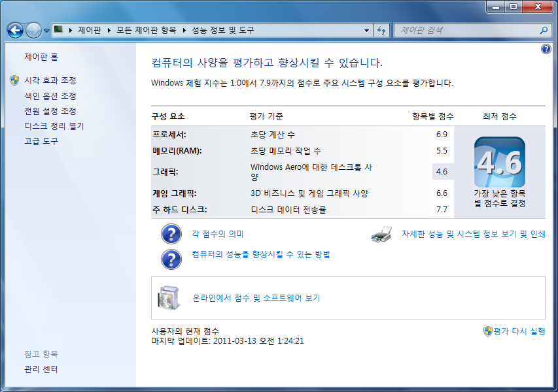This screenshot has height=392, width=558.
Task: Click the 메모리(RAM): row label
Action: (x=177, y=151)
